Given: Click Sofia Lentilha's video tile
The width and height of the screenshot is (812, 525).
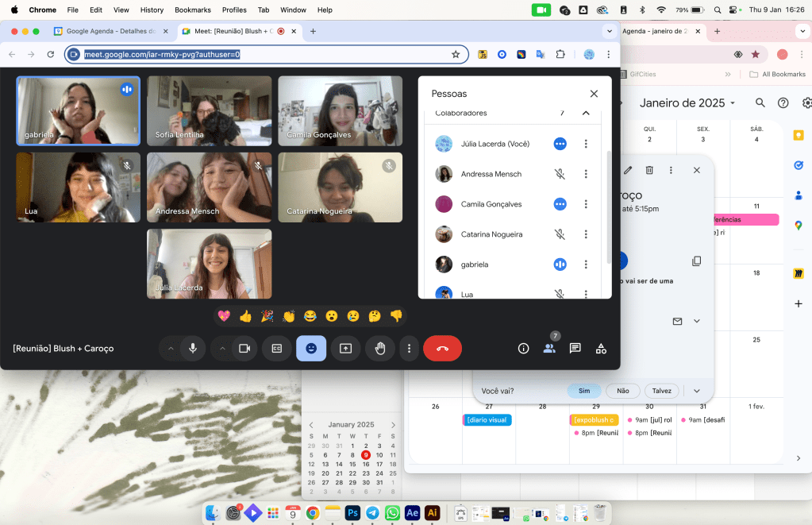Looking at the screenshot, I should [x=209, y=110].
